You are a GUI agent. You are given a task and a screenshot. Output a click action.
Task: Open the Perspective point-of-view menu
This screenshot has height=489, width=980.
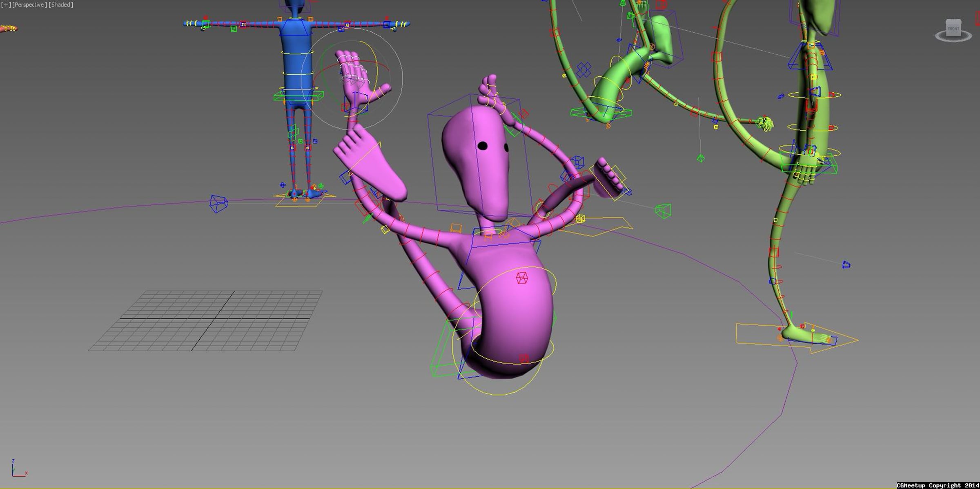tap(29, 4)
